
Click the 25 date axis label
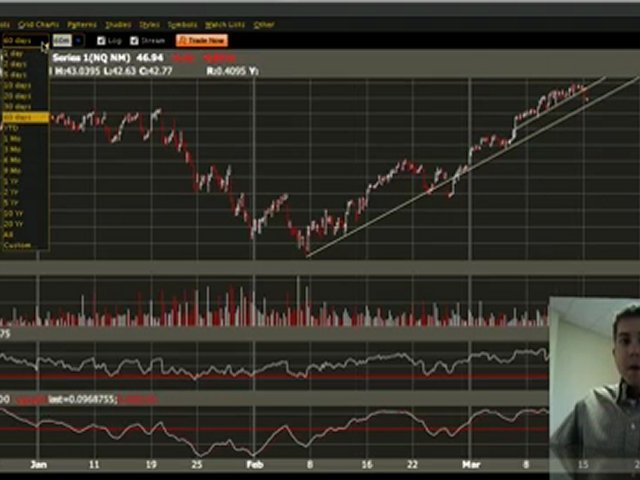(x=197, y=464)
